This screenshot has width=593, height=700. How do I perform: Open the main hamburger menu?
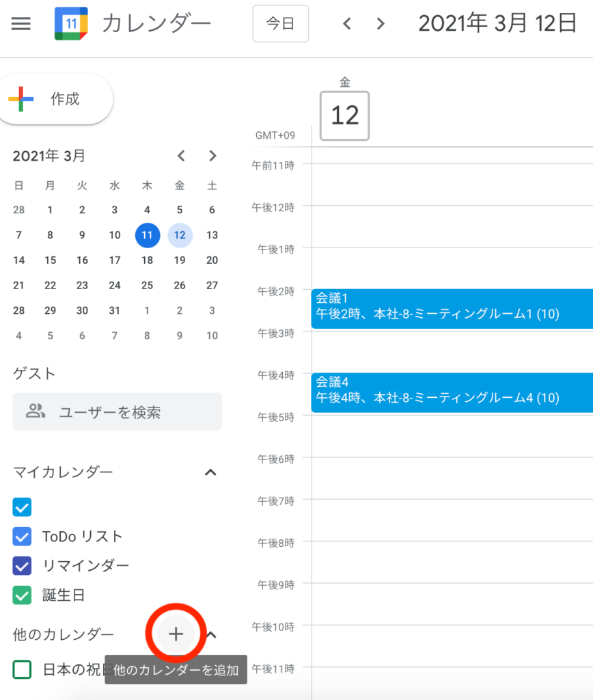tap(21, 23)
